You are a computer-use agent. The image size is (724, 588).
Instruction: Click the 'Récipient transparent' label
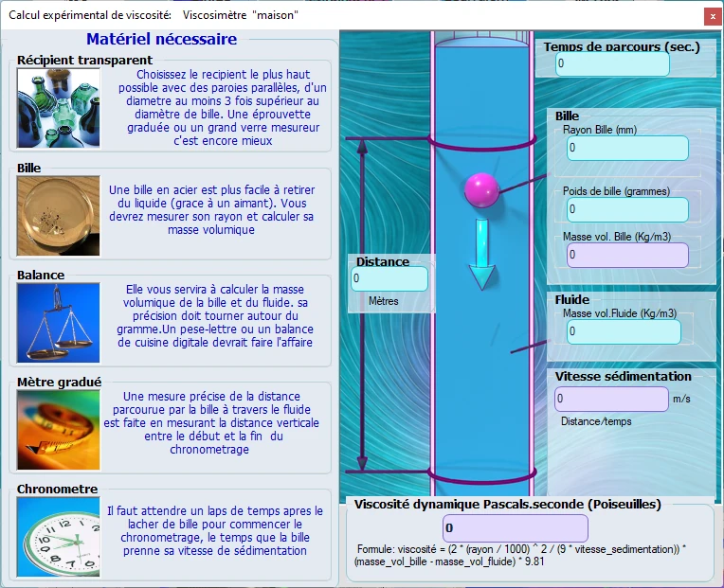pos(84,61)
